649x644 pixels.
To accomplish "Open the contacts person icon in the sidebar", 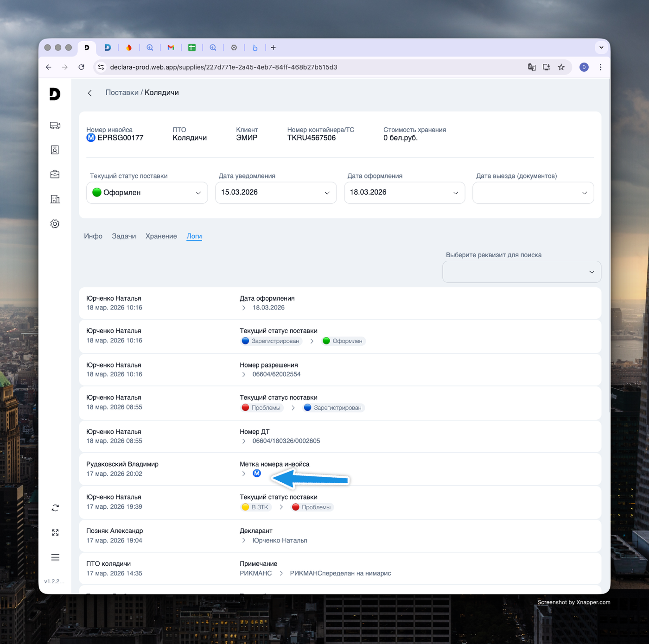I will (x=55, y=150).
